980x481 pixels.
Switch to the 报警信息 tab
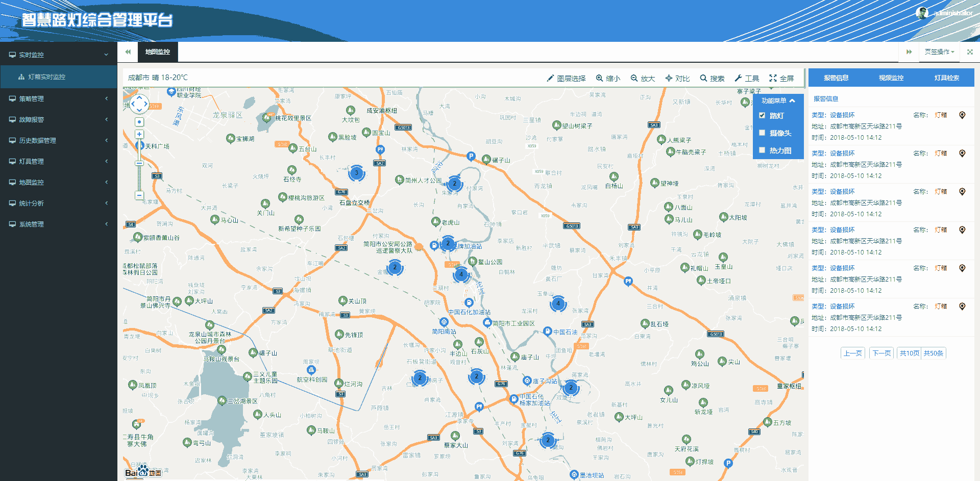pos(836,78)
